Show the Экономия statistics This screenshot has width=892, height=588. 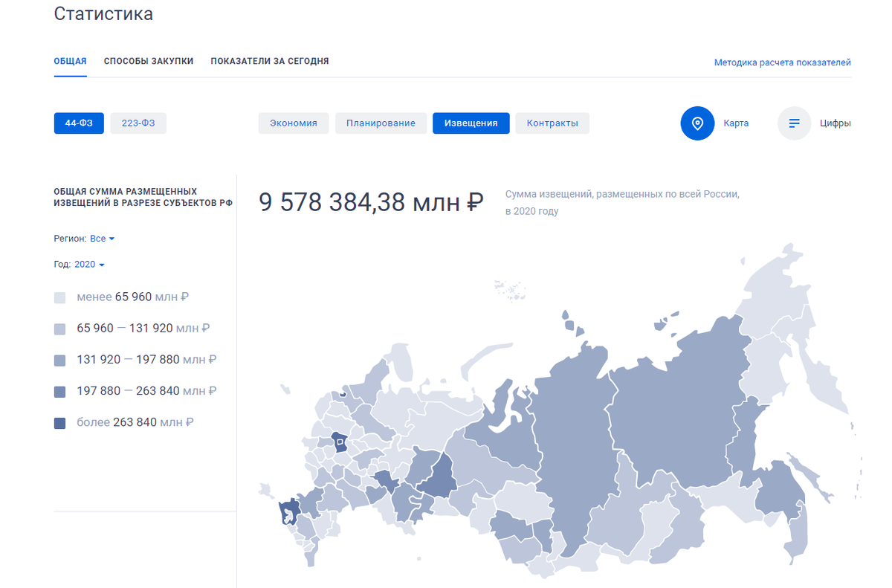click(x=294, y=123)
